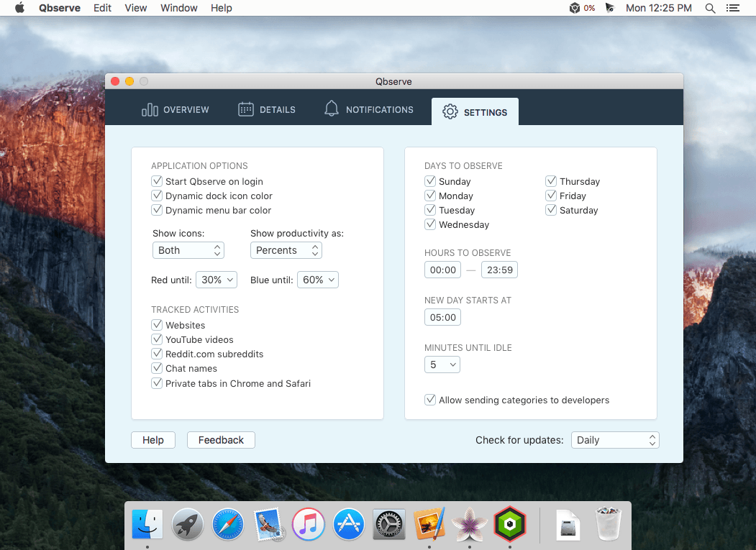
Task: Launch Safari from the dock
Action: (228, 523)
